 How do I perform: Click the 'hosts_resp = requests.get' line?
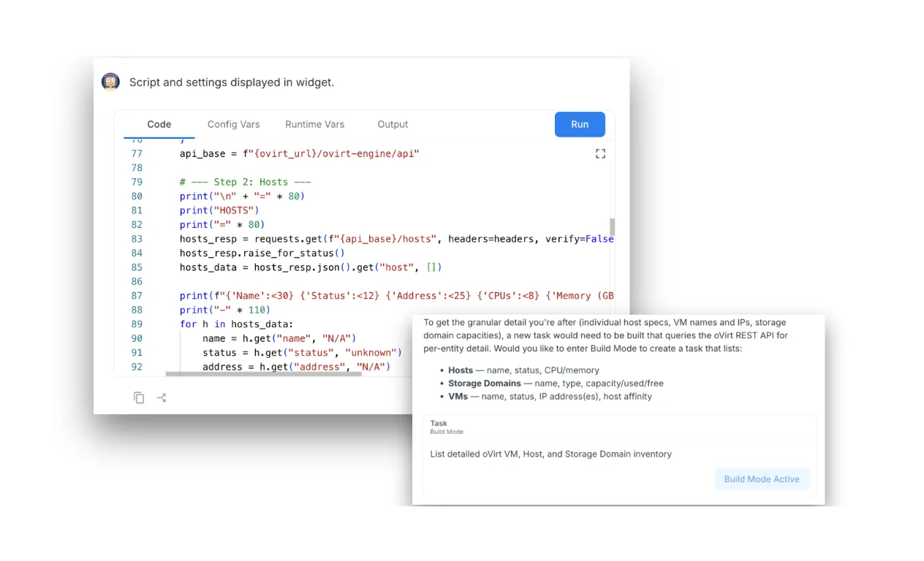coord(396,239)
